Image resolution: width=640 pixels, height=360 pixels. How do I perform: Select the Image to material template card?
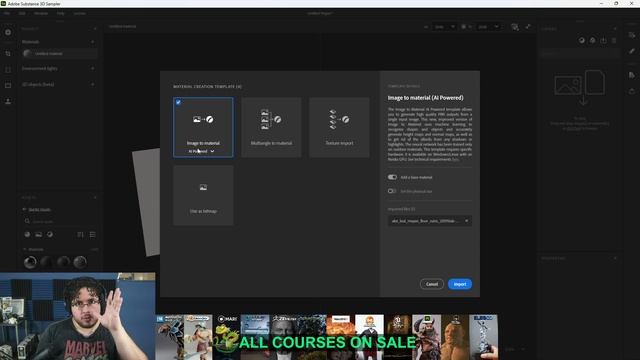pos(203,127)
